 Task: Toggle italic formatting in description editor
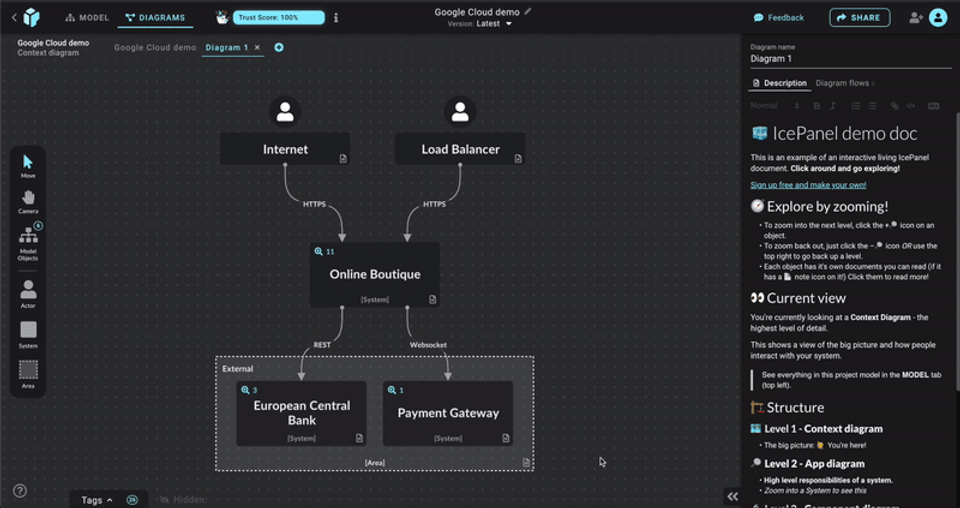(833, 106)
